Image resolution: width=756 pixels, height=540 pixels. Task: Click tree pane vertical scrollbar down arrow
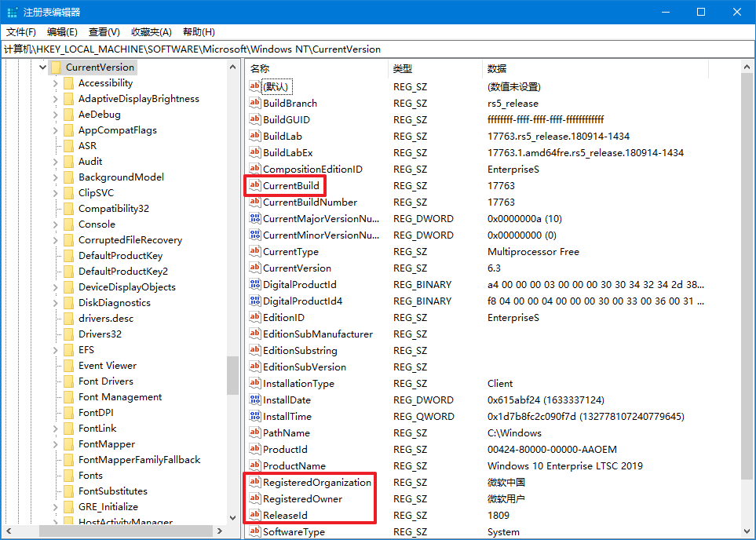coord(233,518)
